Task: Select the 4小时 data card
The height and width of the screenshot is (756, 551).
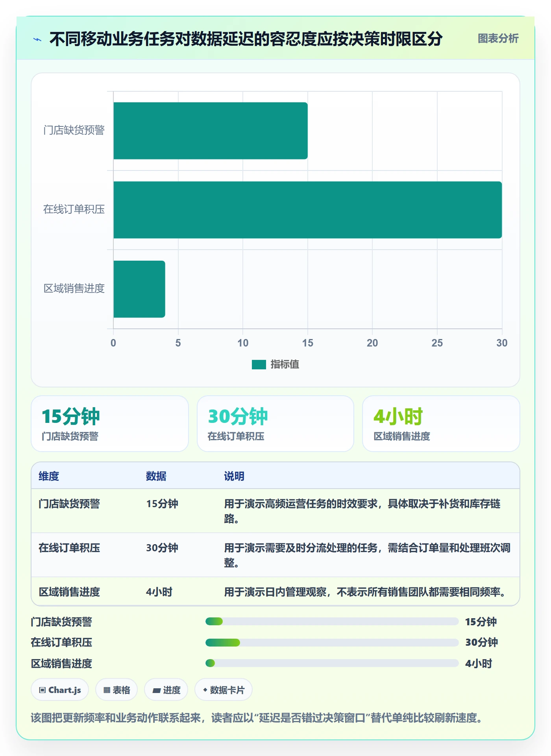Action: pos(441,424)
